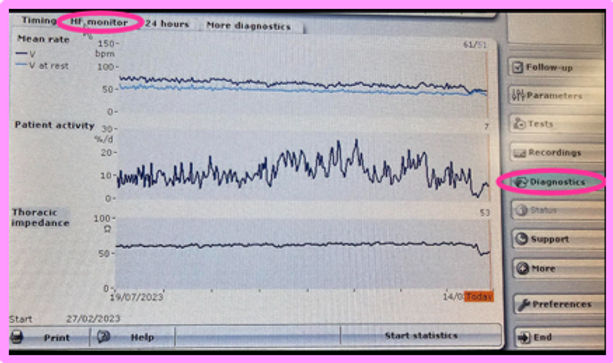Click the Help question-mark icon

click(x=104, y=336)
